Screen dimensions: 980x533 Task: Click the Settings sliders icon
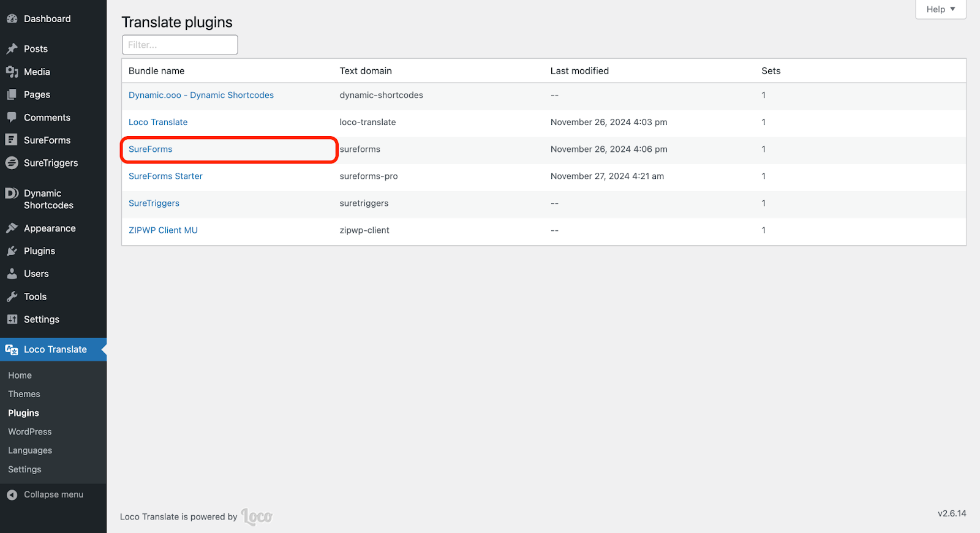pyautogui.click(x=12, y=319)
